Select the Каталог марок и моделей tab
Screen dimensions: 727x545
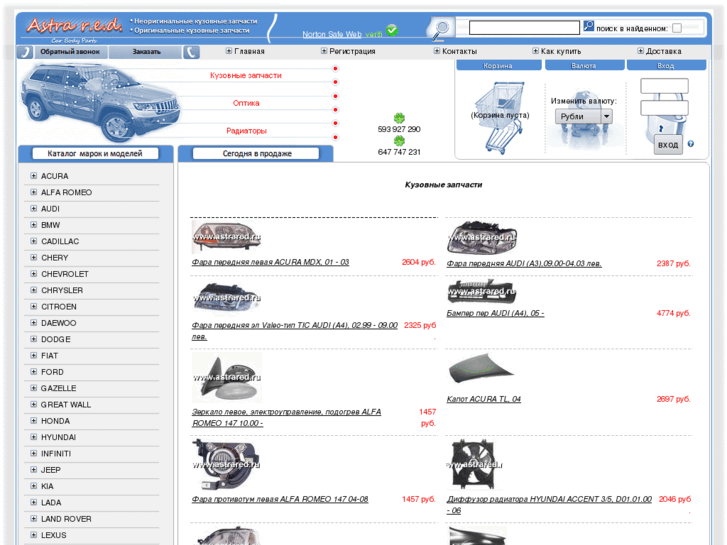click(x=95, y=154)
